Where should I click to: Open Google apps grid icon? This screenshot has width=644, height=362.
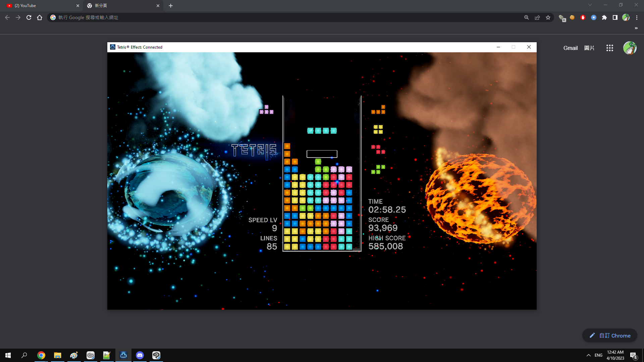[610, 48]
